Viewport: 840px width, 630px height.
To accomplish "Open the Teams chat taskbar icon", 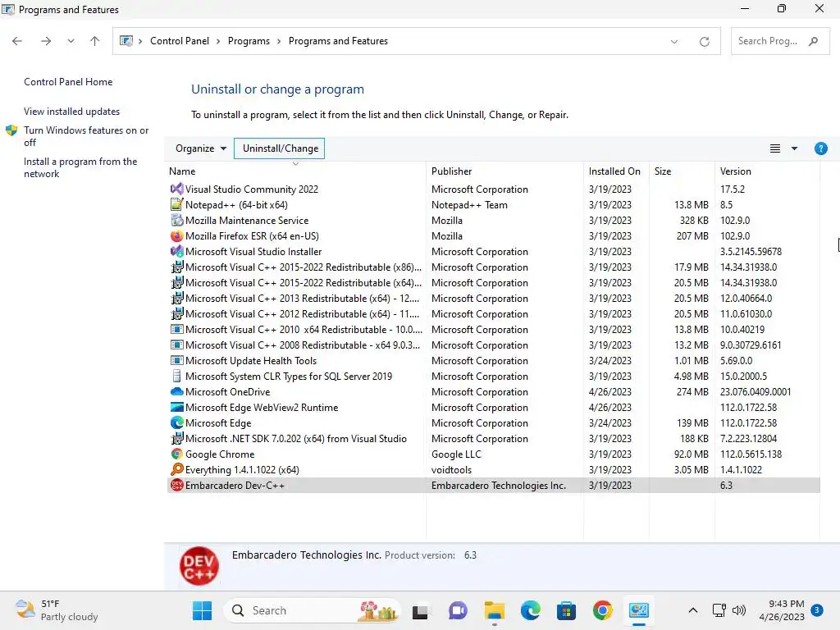I will [x=458, y=610].
